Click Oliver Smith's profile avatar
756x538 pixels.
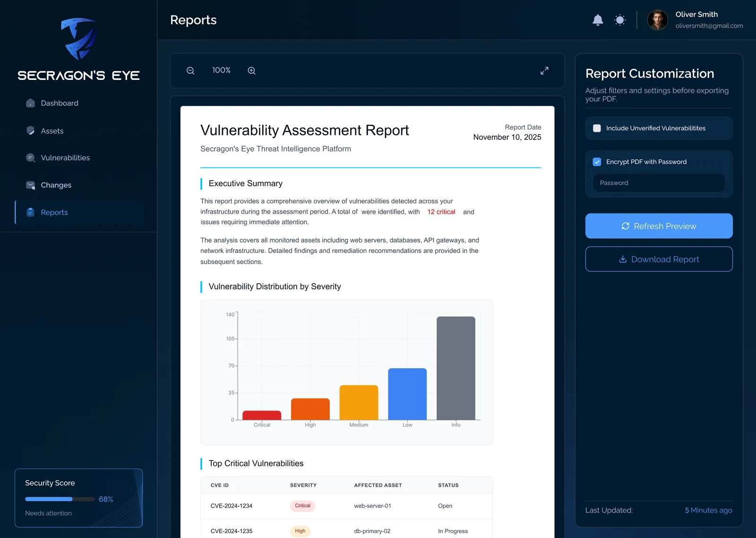pyautogui.click(x=657, y=20)
